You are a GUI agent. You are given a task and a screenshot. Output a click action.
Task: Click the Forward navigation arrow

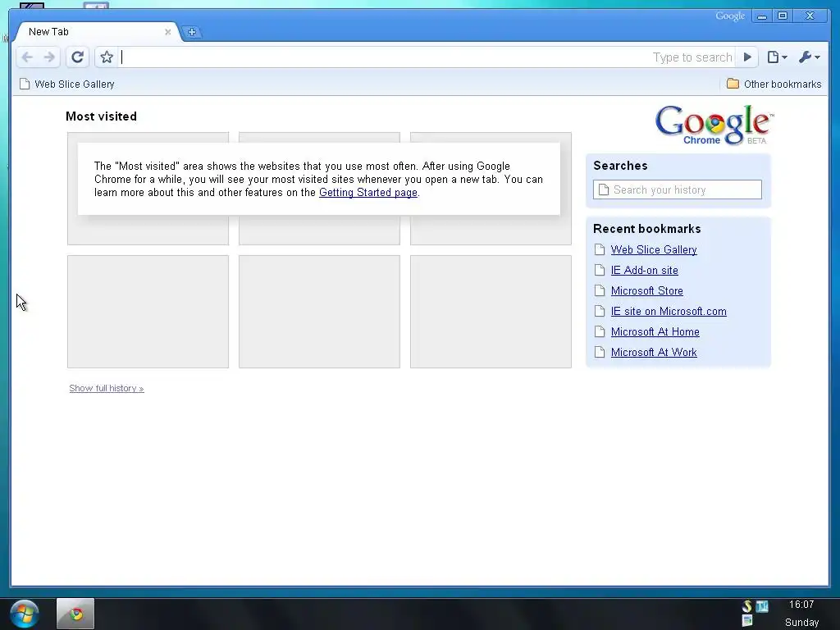pyautogui.click(x=49, y=57)
